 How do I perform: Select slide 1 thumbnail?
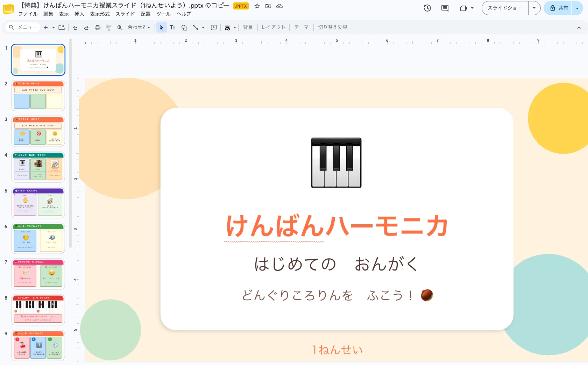click(x=38, y=60)
